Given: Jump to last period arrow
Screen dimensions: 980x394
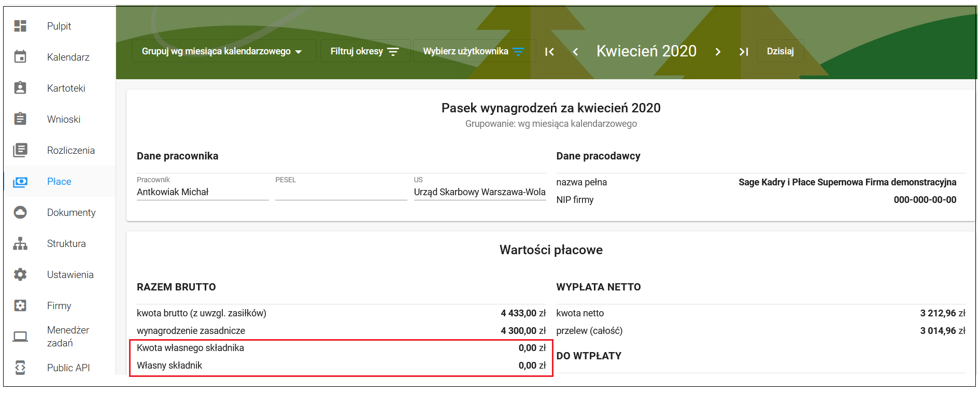Looking at the screenshot, I should point(744,51).
